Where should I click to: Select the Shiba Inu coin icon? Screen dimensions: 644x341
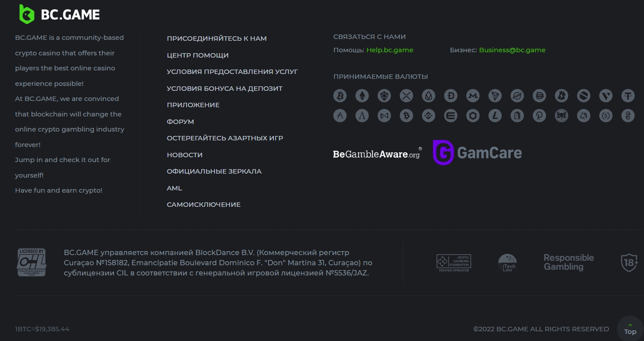562,116
